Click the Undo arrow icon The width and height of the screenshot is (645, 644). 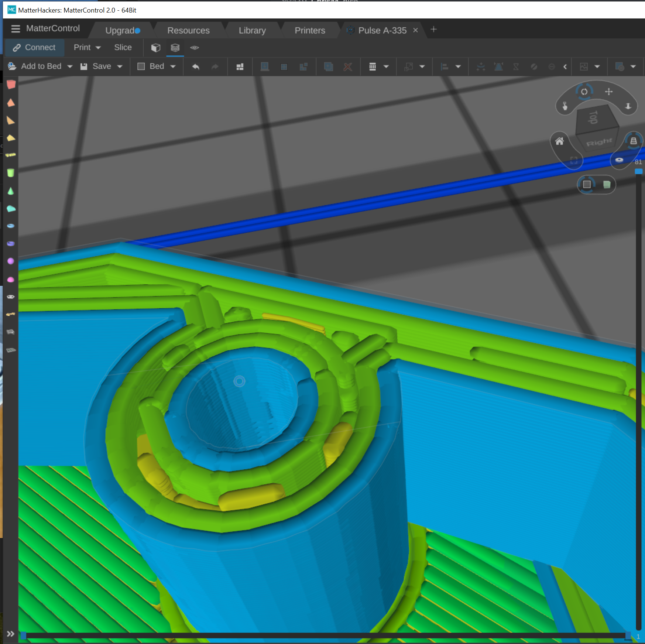coord(196,67)
